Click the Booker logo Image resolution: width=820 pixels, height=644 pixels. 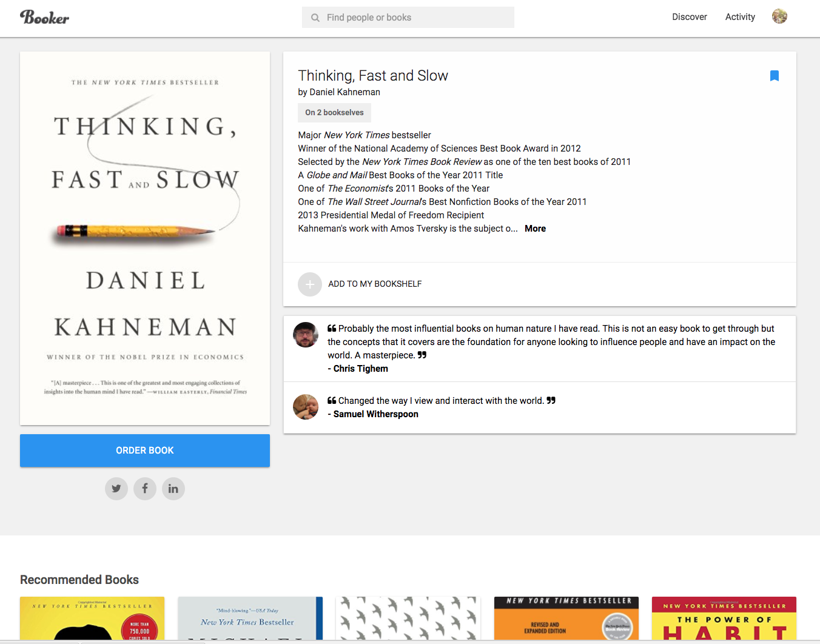[44, 17]
